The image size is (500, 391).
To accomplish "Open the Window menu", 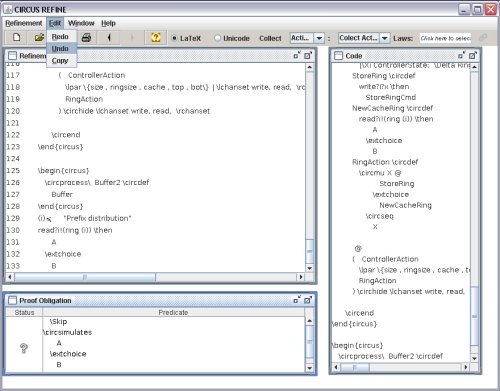I will click(81, 23).
